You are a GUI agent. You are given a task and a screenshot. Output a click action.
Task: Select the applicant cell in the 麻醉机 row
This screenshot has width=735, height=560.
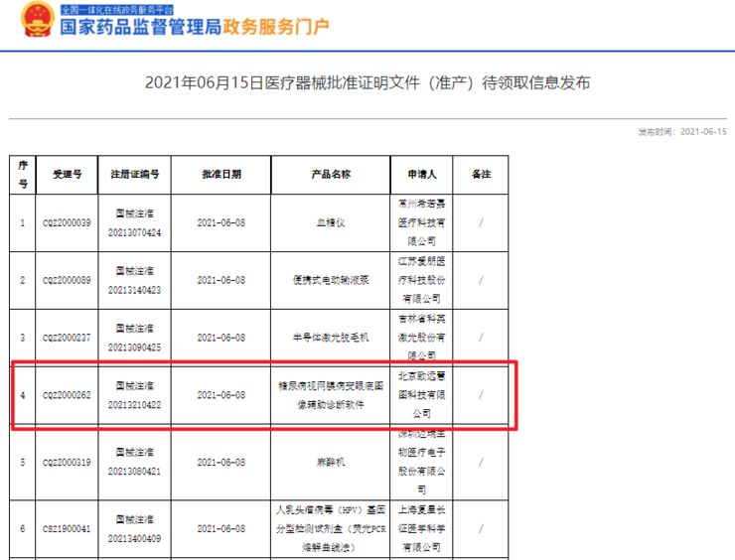pyautogui.click(x=422, y=462)
